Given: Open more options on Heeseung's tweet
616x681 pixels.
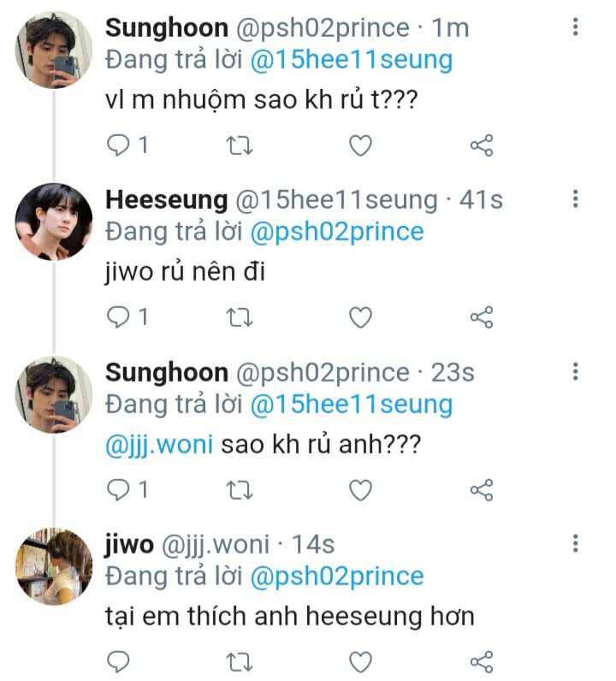Looking at the screenshot, I should click(x=576, y=199).
